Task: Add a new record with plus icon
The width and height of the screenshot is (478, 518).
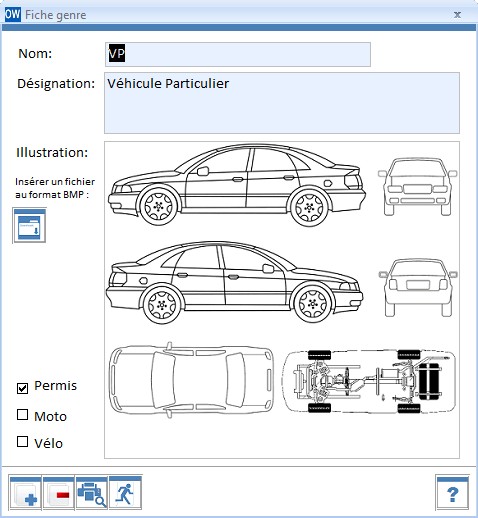Action: coord(25,493)
